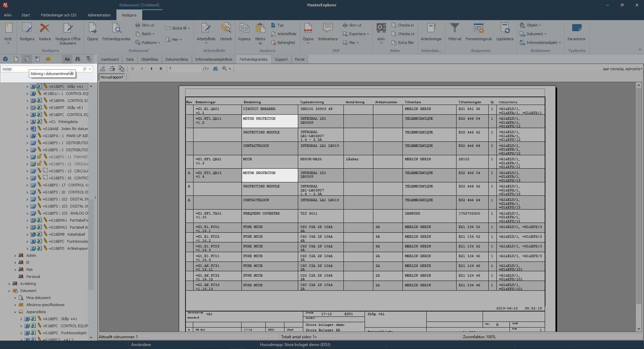Expand the +A1&EPC Skåp +A1 tree node

27,86
